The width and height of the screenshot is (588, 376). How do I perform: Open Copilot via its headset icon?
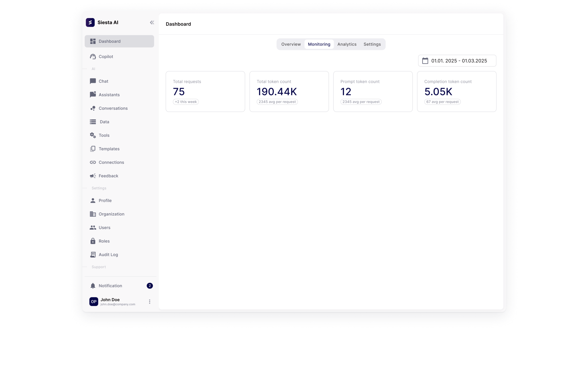point(93,57)
